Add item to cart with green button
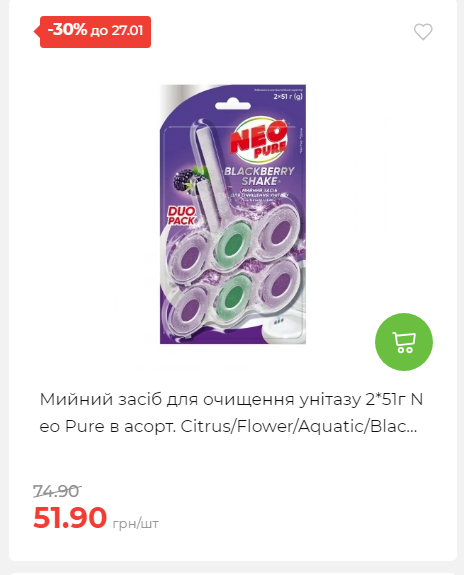Image resolution: width=464 pixels, height=575 pixels. click(x=403, y=342)
